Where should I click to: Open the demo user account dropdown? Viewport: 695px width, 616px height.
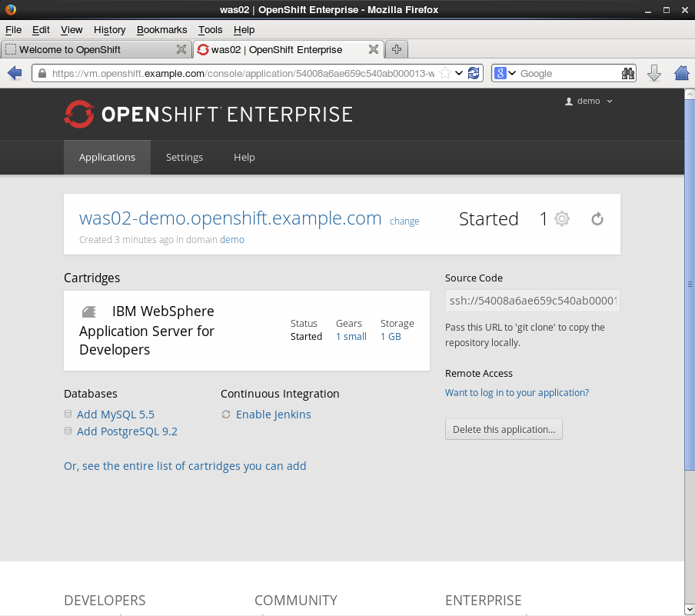[x=589, y=101]
